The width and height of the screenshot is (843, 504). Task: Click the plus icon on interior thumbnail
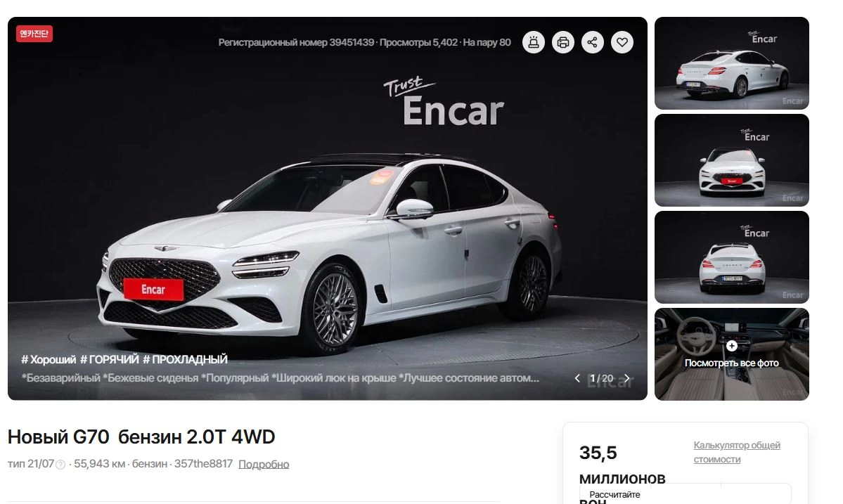click(x=732, y=346)
